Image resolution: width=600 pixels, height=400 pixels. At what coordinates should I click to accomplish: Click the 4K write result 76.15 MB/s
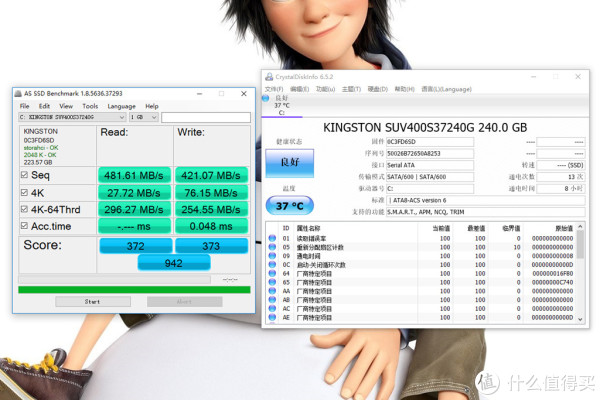click(211, 193)
